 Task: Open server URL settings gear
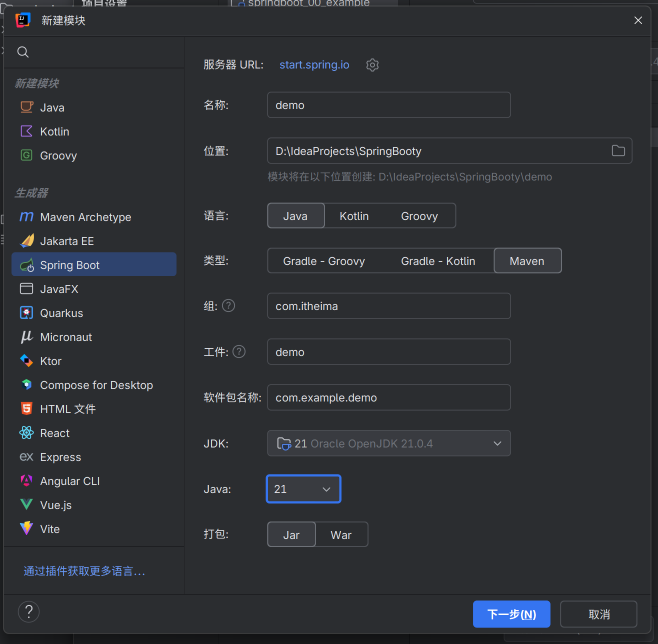[372, 65]
